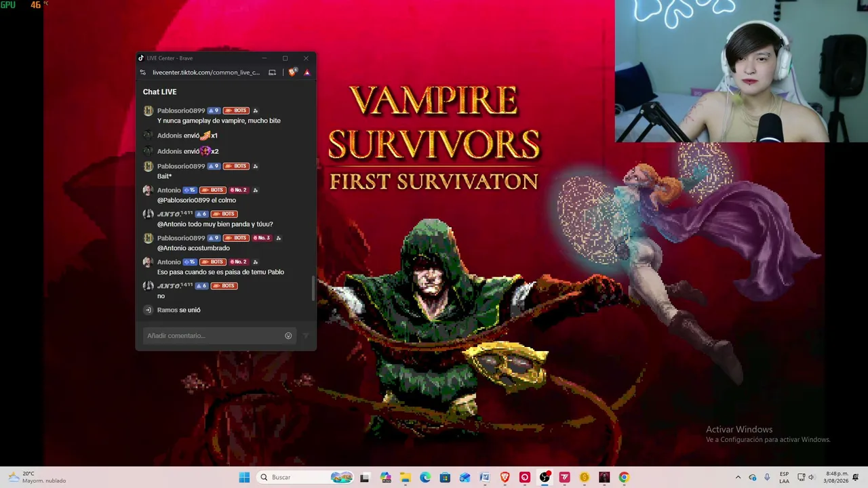The width and height of the screenshot is (868, 488).
Task: Open the gold coin app in taskbar
Action: coord(584,477)
